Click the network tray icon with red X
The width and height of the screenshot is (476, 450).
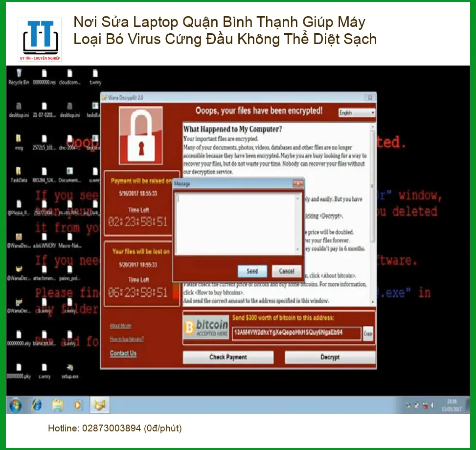(x=425, y=405)
